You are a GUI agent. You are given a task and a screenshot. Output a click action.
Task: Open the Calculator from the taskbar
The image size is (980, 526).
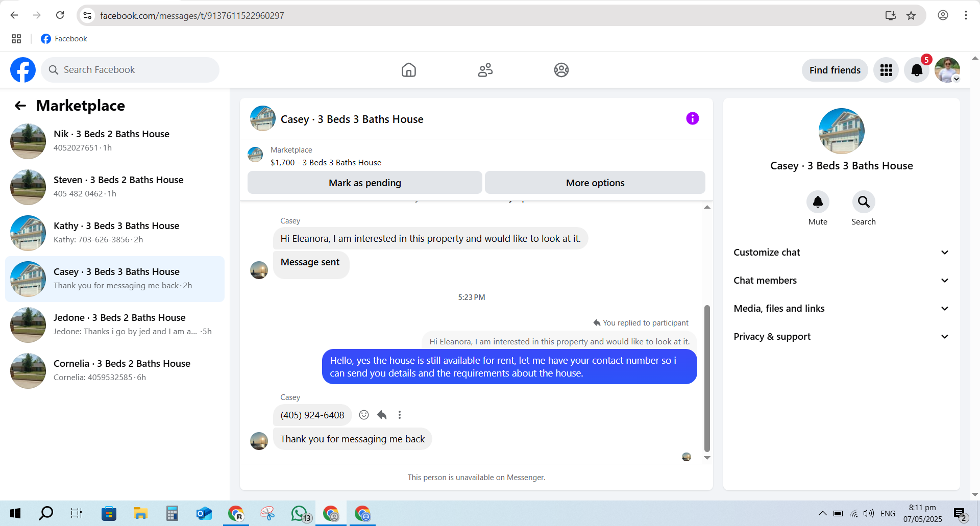pyautogui.click(x=172, y=513)
